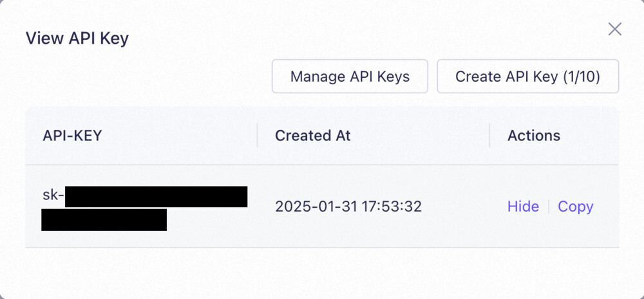Click the (1/10) key count label
This screenshot has width=644, height=299.
581,77
